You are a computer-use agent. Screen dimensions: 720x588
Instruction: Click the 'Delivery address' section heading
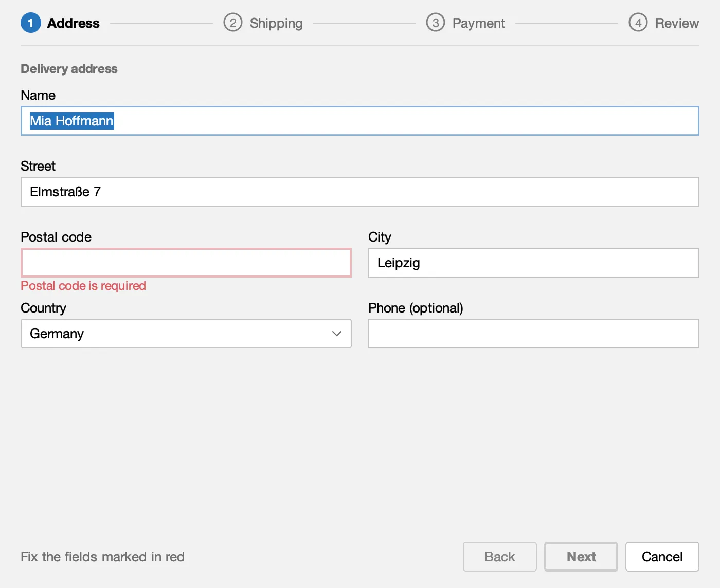(69, 69)
